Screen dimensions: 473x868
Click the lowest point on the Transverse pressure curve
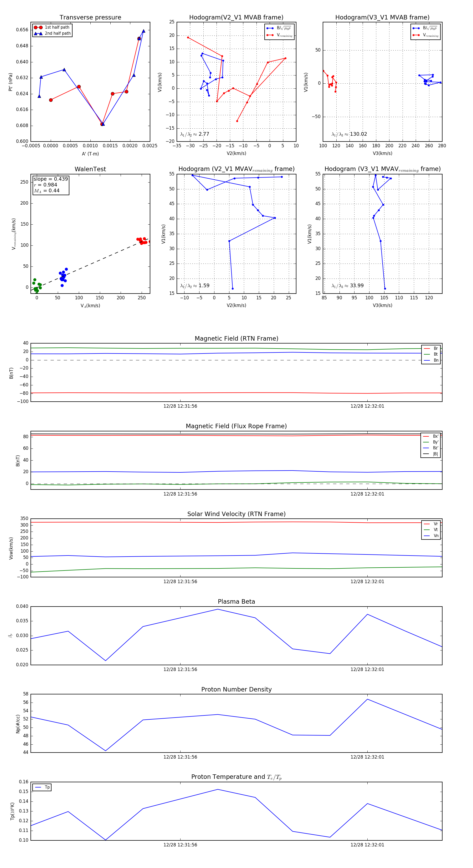click(102, 124)
